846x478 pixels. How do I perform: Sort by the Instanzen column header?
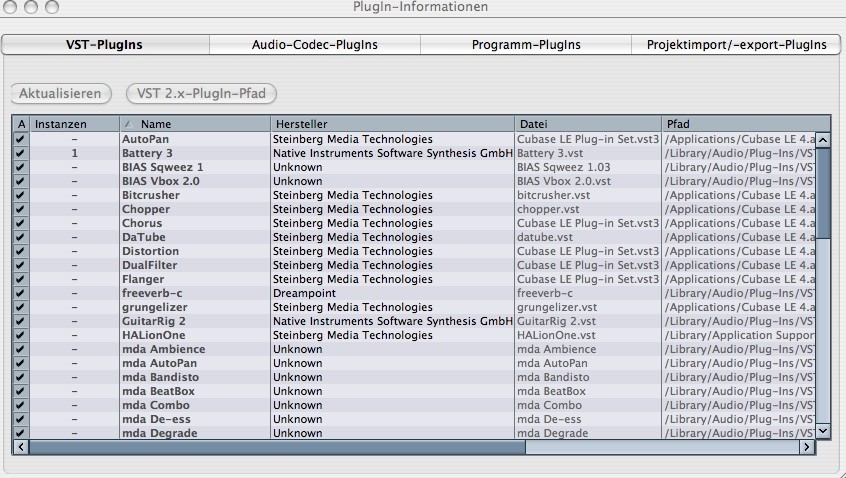click(x=74, y=124)
